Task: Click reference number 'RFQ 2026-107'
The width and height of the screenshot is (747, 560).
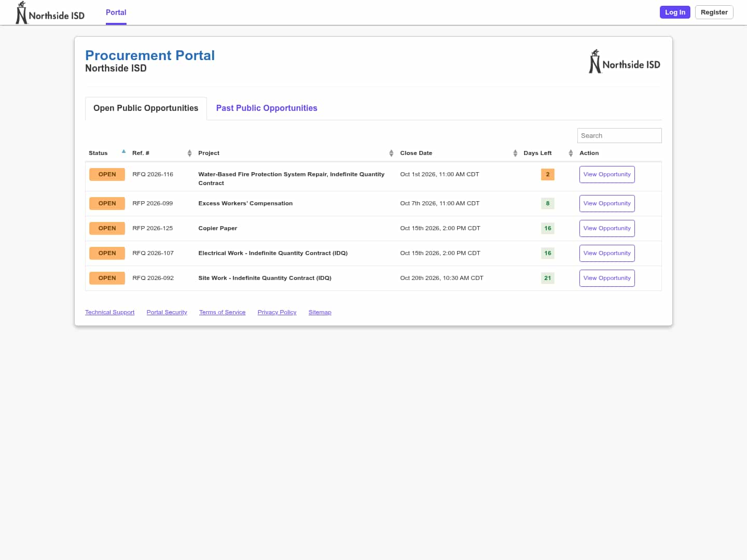Action: point(153,254)
